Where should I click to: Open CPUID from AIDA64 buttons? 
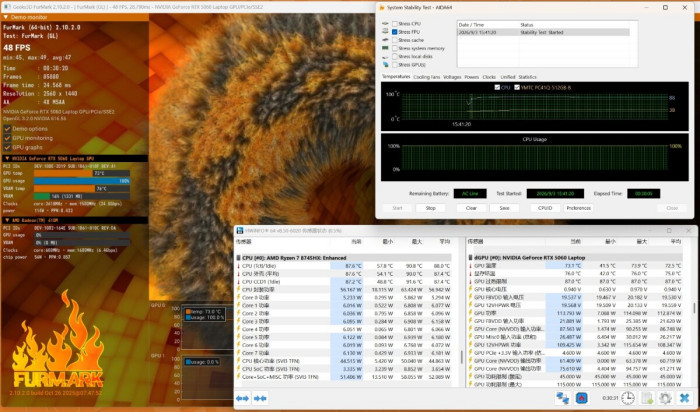coord(545,208)
